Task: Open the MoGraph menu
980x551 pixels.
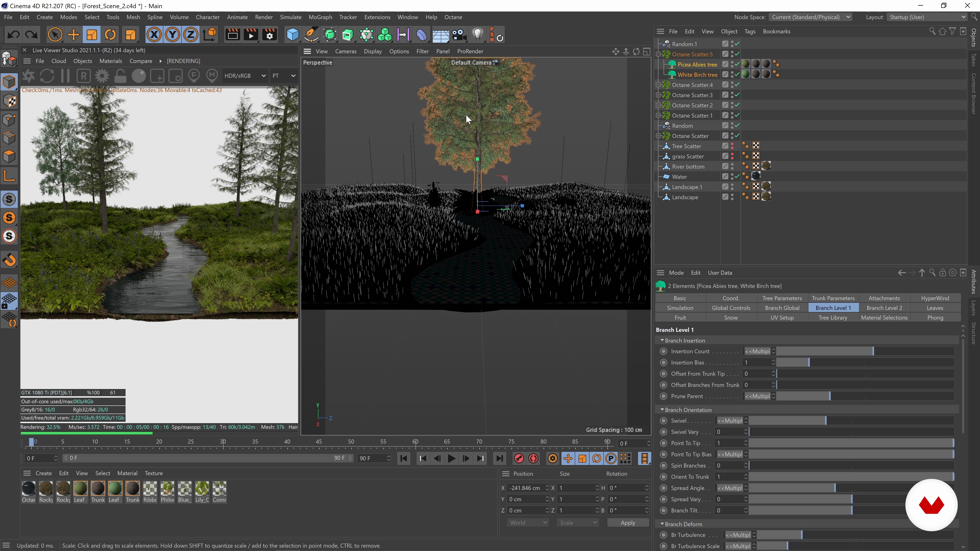Action: pyautogui.click(x=320, y=17)
